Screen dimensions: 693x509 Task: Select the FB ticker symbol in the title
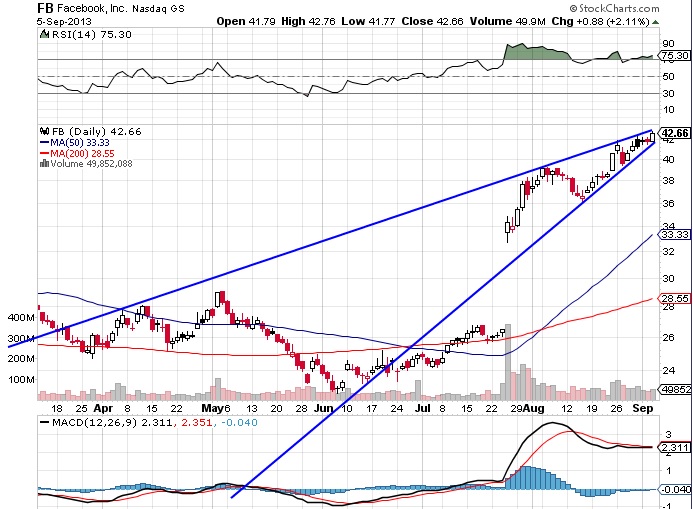[x=45, y=8]
